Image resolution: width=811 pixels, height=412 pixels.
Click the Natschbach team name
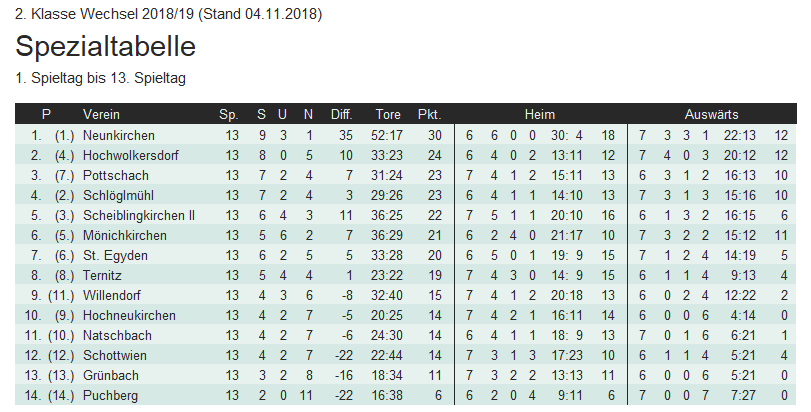click(x=116, y=335)
